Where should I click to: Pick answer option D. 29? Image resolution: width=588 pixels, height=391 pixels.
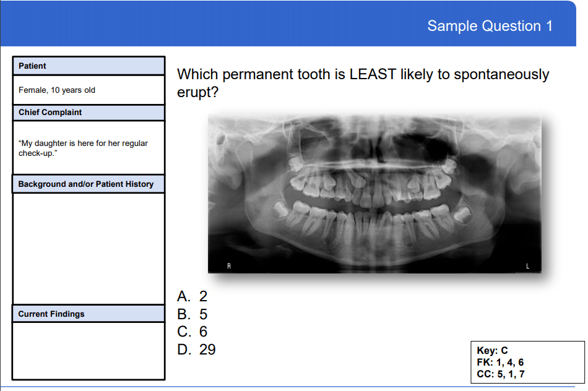pos(196,350)
